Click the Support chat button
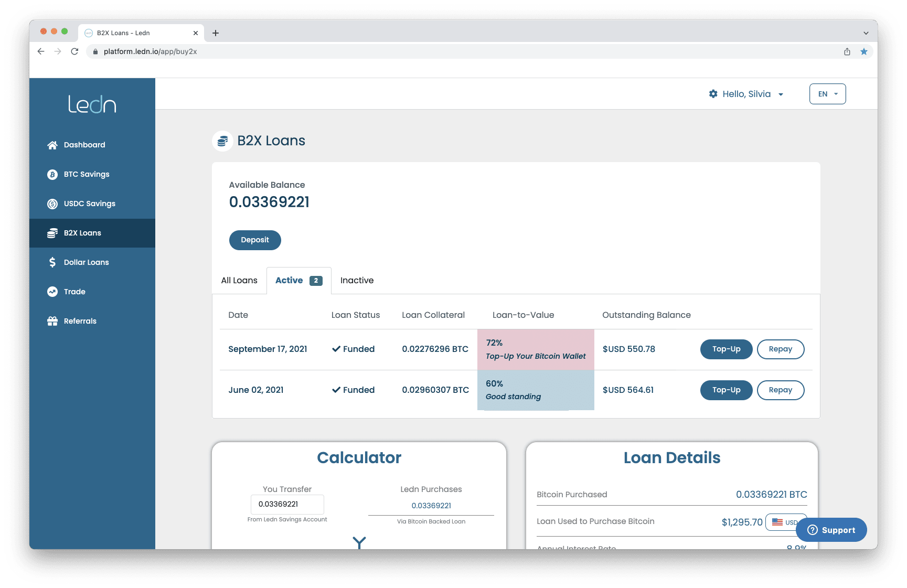 tap(831, 530)
